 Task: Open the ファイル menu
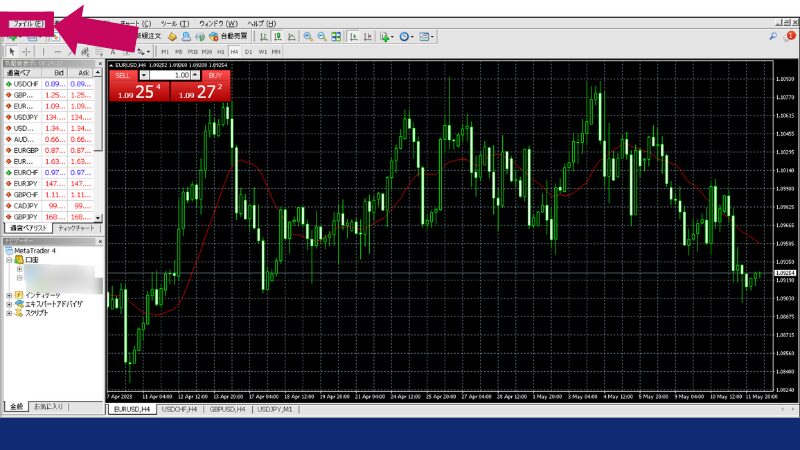[26, 22]
